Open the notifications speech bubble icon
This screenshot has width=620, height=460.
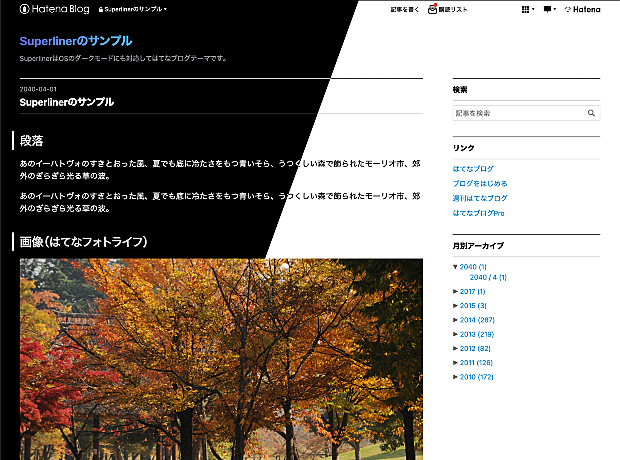point(549,9)
